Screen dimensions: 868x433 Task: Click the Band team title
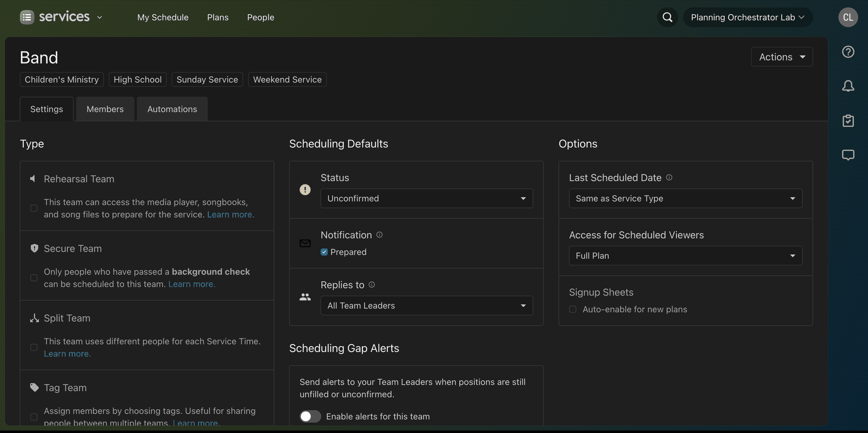tap(39, 58)
